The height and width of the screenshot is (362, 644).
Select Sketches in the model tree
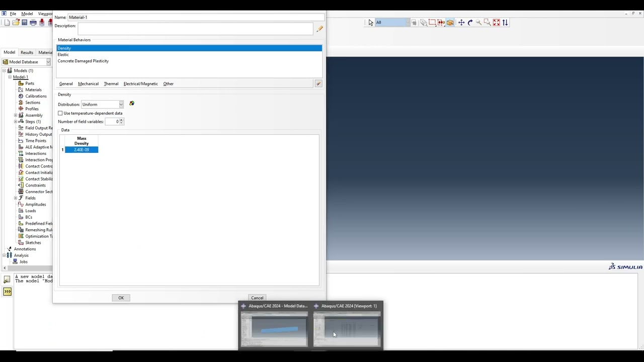coord(33,242)
